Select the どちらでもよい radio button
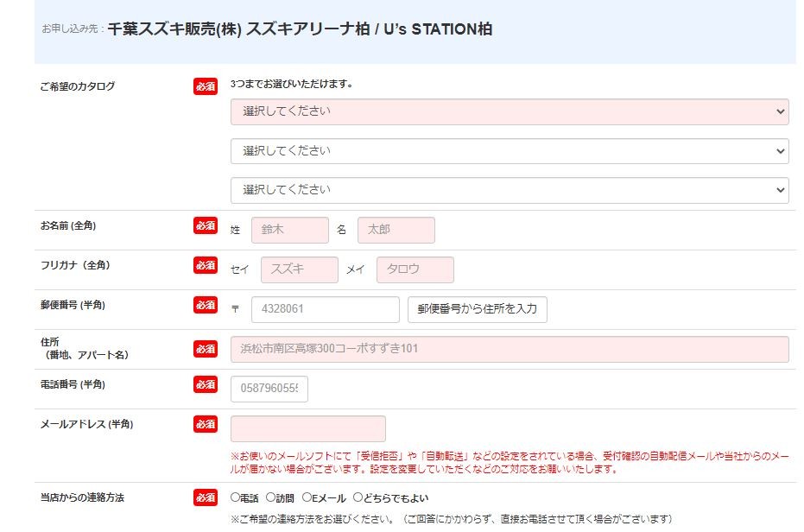Viewport: 804px width, 532px height. point(358,498)
